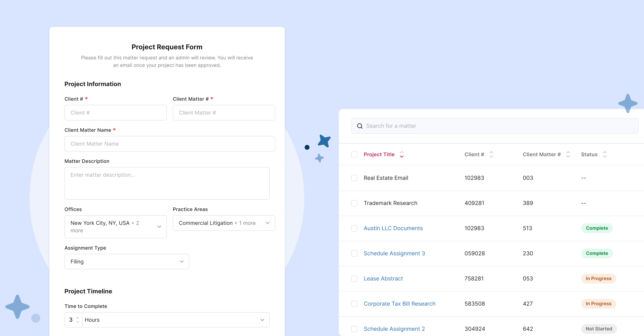This screenshot has width=644, height=336.
Task: Open the Hours unit dropdown
Action: [262, 320]
